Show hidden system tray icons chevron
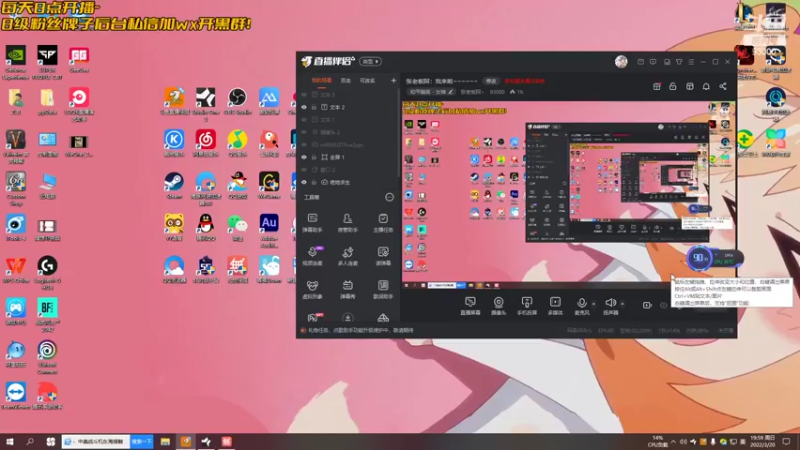This screenshot has height=450, width=800. 673,441
